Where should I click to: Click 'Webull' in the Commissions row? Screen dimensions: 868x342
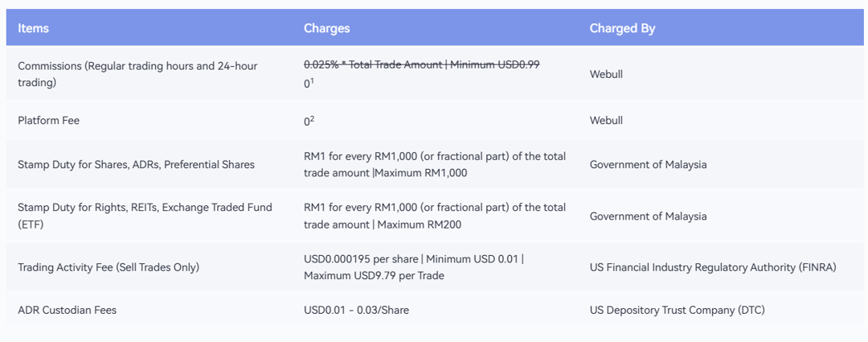pos(606,73)
